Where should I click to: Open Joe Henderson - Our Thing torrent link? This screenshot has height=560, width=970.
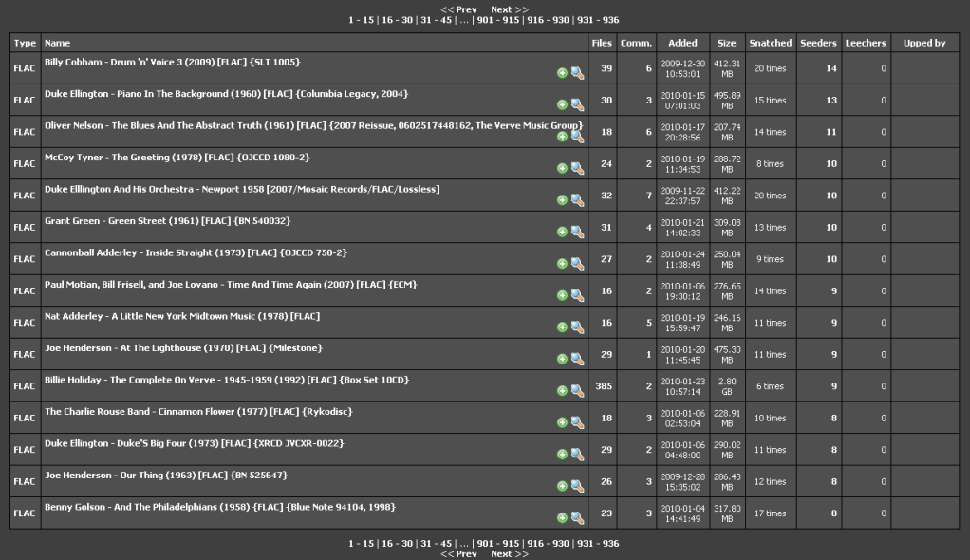click(166, 476)
